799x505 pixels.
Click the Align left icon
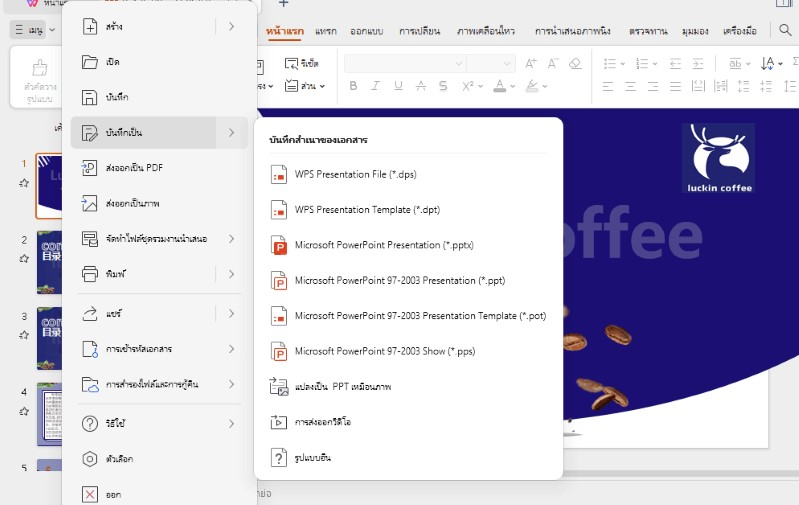[608, 86]
